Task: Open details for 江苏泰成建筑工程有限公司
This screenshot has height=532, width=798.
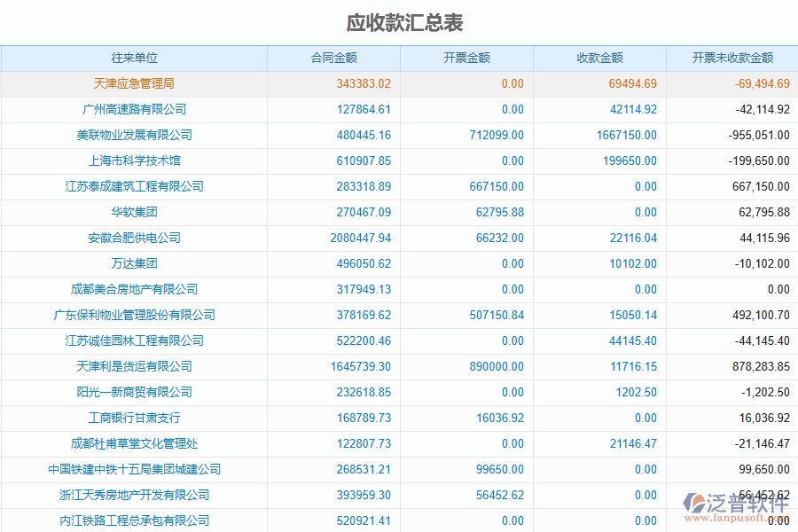Action: click(134, 186)
